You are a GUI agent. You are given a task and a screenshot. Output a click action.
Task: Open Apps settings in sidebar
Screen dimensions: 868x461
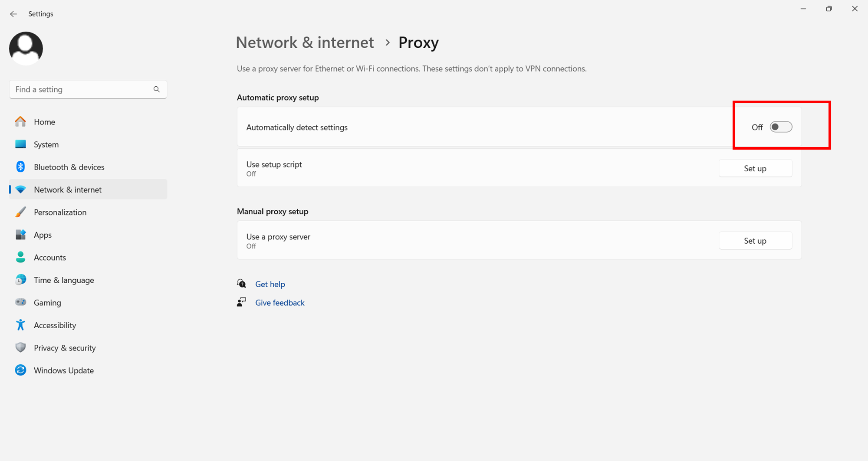[x=43, y=235]
